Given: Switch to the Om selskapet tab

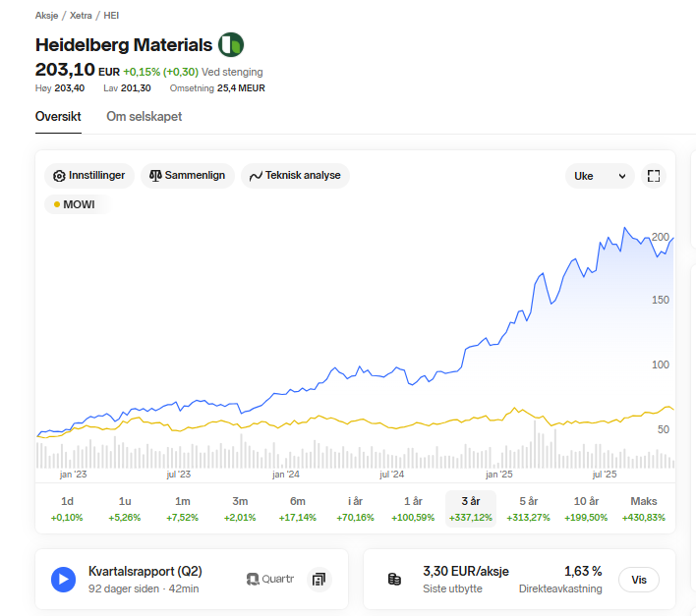Looking at the screenshot, I should point(144,116).
